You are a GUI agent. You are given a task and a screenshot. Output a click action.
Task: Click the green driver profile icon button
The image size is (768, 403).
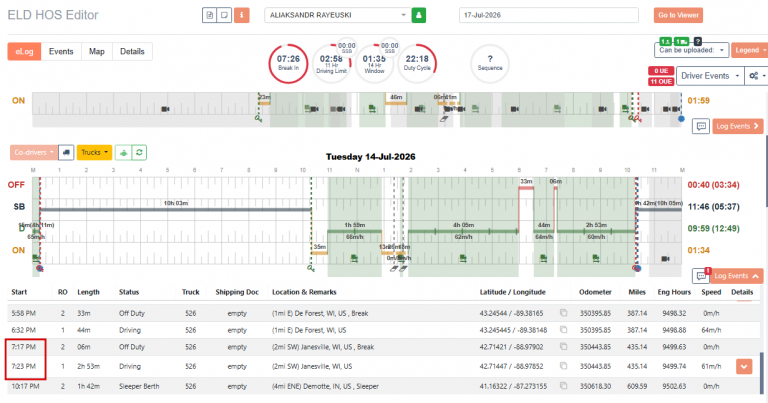pyautogui.click(x=419, y=15)
